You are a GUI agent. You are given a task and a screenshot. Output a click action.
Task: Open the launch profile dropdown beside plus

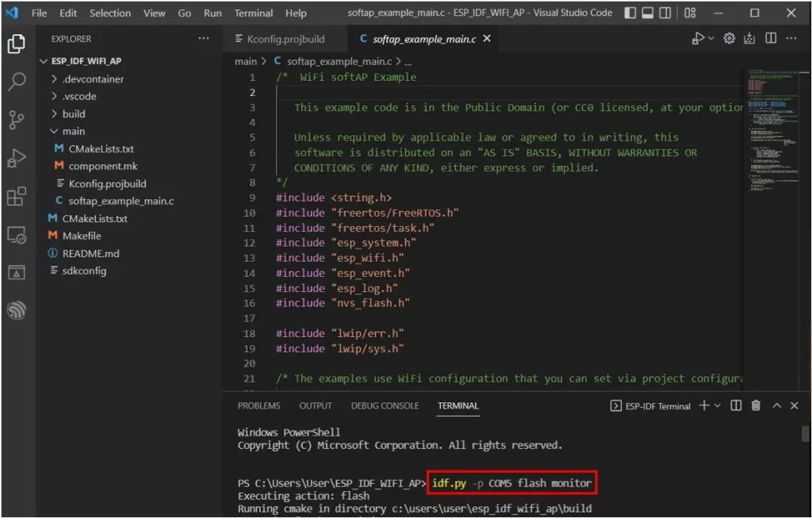pyautogui.click(x=717, y=405)
